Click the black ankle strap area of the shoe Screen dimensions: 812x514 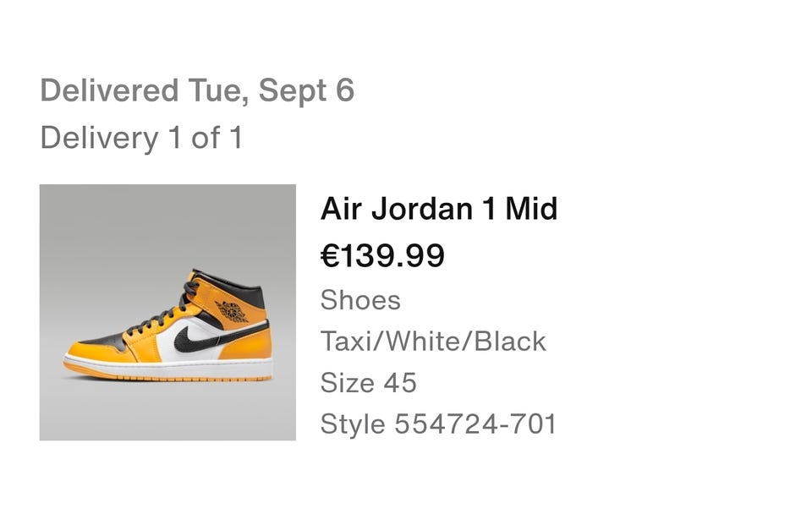[x=252, y=293]
